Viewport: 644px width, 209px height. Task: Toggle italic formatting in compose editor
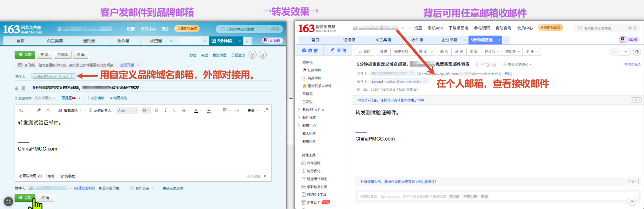point(166,111)
